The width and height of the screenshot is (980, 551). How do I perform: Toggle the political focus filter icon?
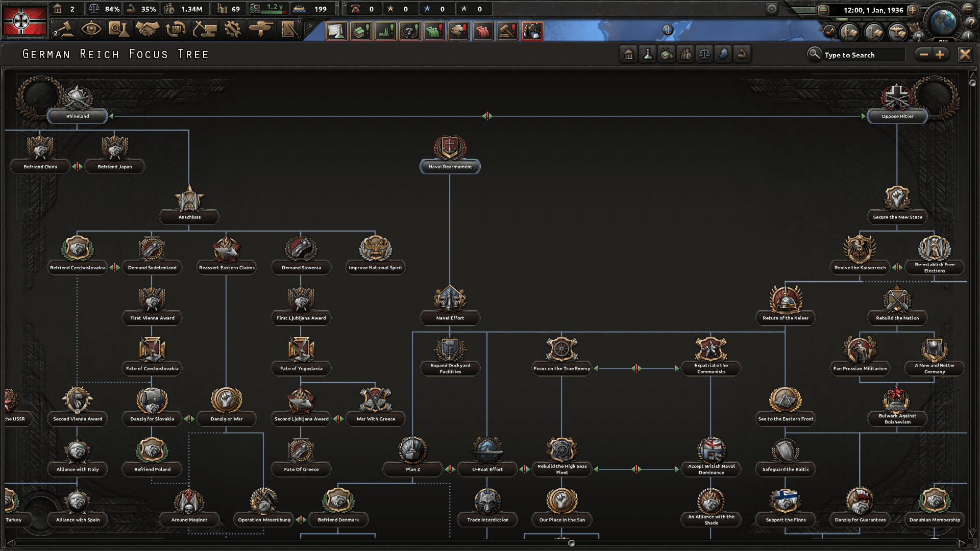click(629, 55)
